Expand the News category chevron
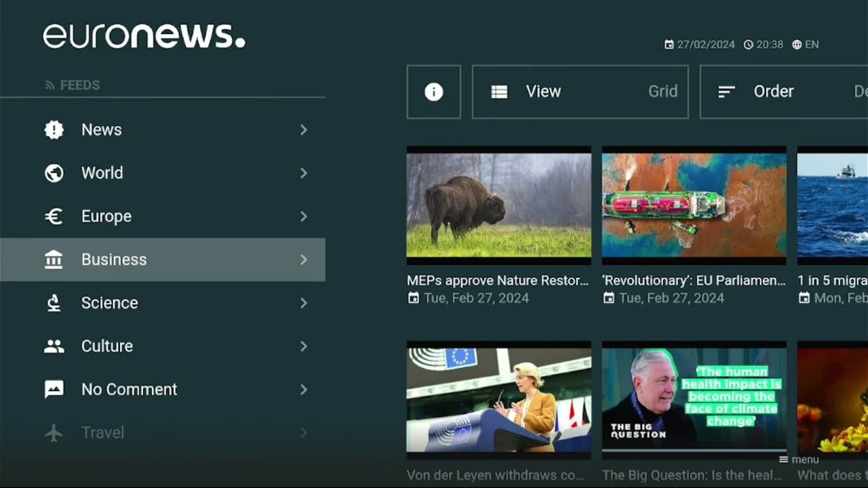The height and width of the screenshot is (488, 868). pos(303,129)
